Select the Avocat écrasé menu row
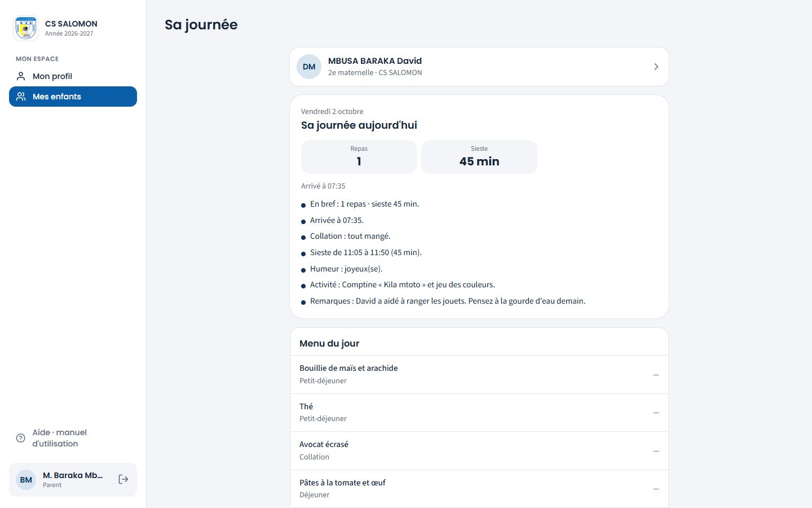 tap(479, 450)
